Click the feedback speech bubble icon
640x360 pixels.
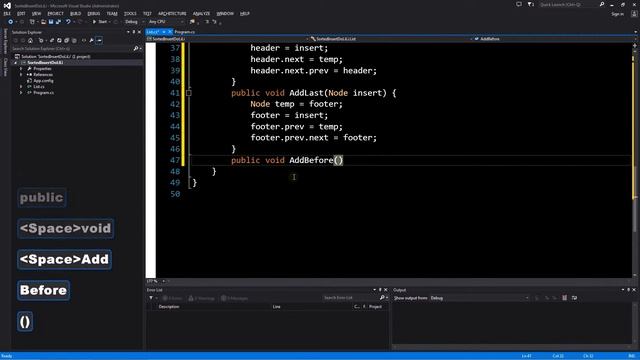[x=519, y=4]
